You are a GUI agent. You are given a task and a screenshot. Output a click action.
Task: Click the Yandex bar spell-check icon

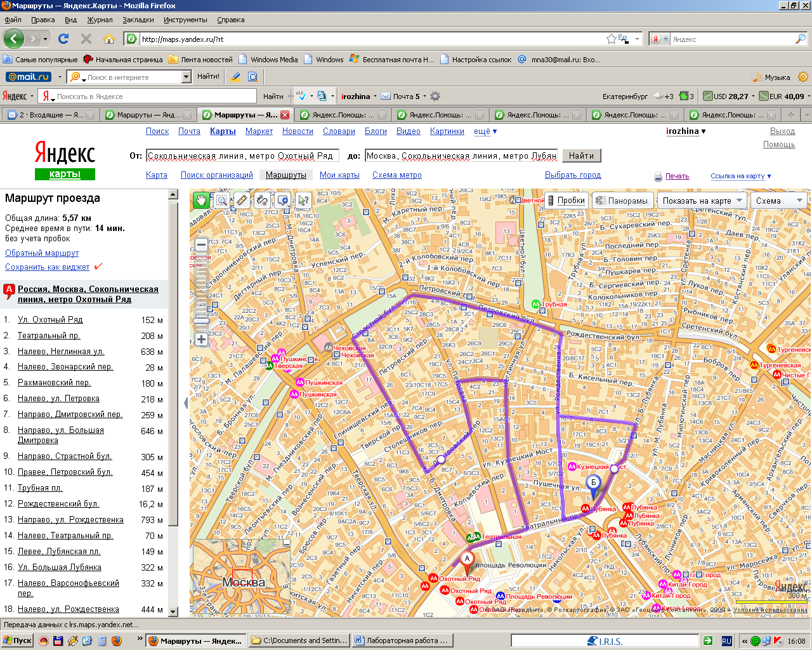coord(302,96)
